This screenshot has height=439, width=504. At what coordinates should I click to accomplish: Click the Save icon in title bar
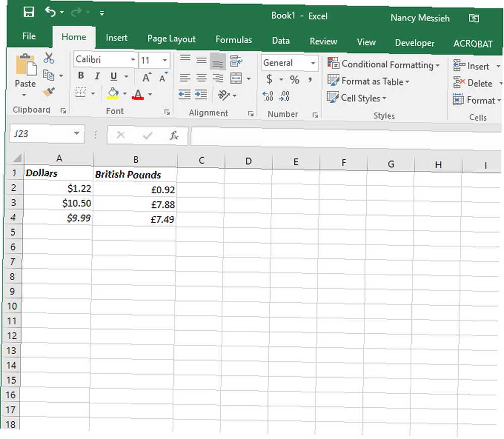(x=29, y=12)
